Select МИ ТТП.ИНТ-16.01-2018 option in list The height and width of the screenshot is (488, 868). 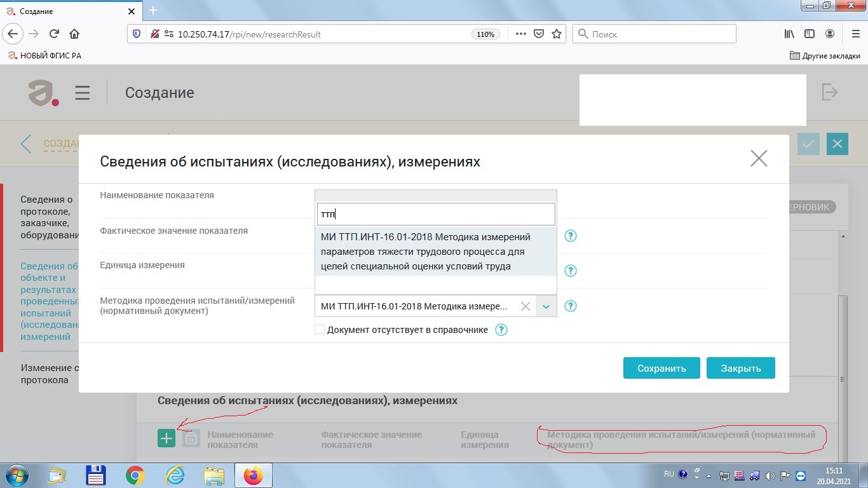436,252
